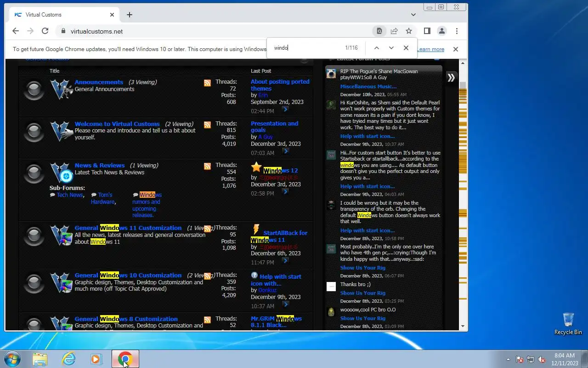Viewport: 588px width, 368px height.
Task: Click the RSS feed icon for Announcements
Action: pos(208,83)
